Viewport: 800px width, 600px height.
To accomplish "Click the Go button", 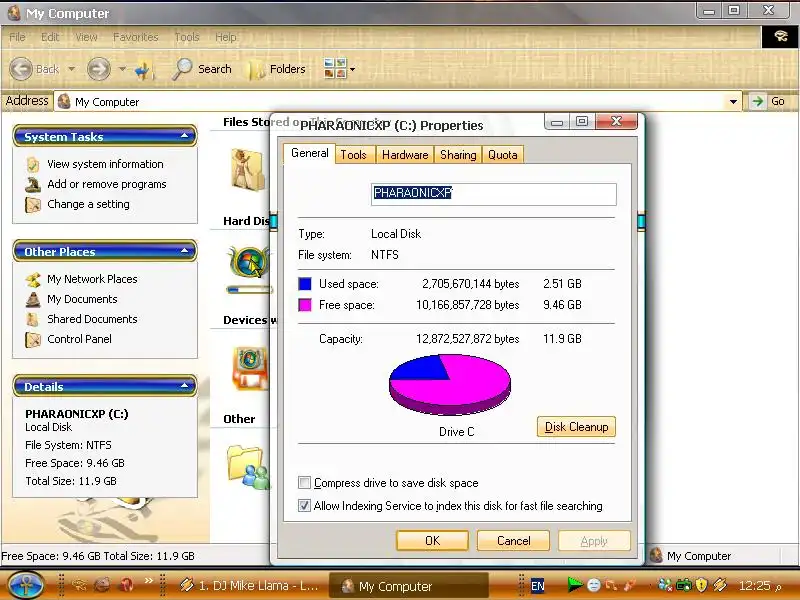I will point(769,101).
